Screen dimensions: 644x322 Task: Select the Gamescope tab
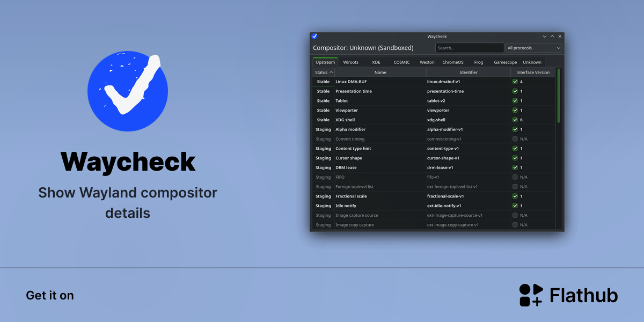click(x=506, y=62)
